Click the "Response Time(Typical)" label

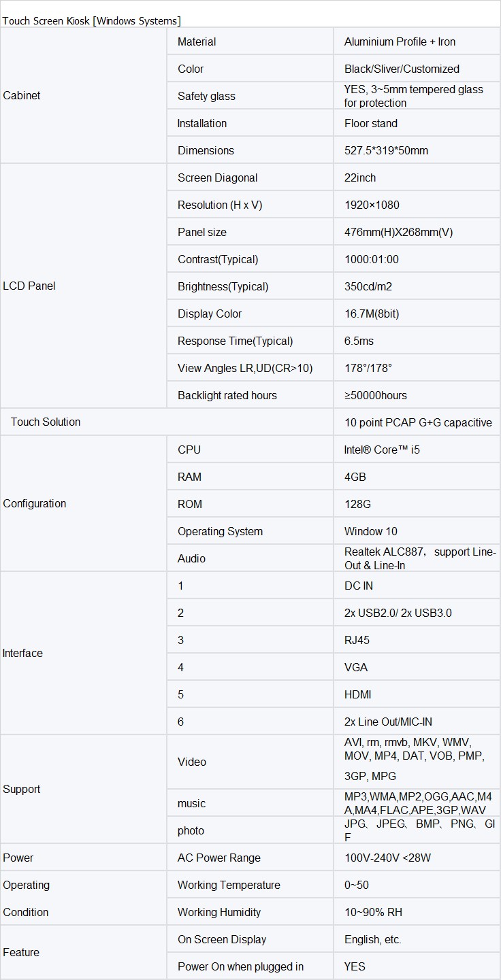click(235, 341)
